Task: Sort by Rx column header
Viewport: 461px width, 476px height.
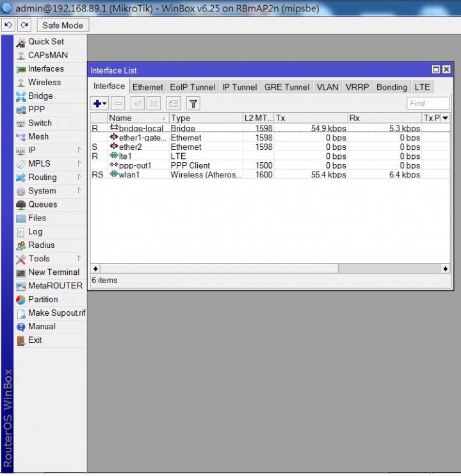Action: pos(385,118)
